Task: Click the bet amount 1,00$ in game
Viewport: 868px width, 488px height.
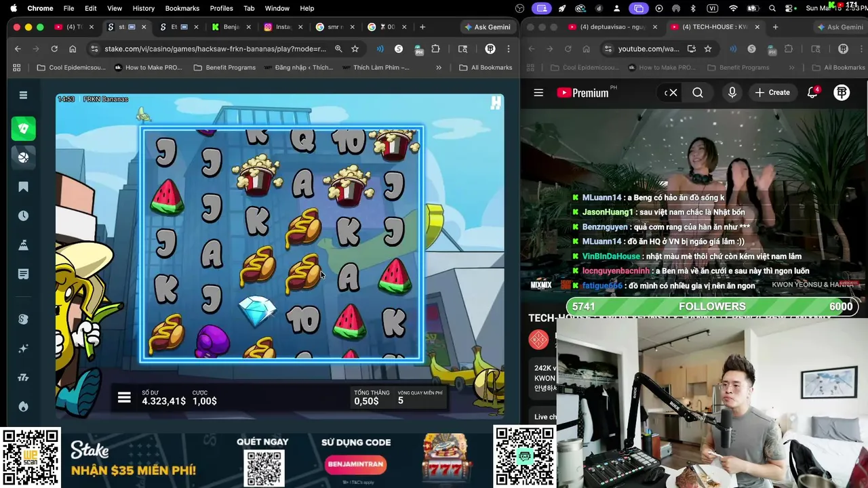Action: click(x=205, y=401)
